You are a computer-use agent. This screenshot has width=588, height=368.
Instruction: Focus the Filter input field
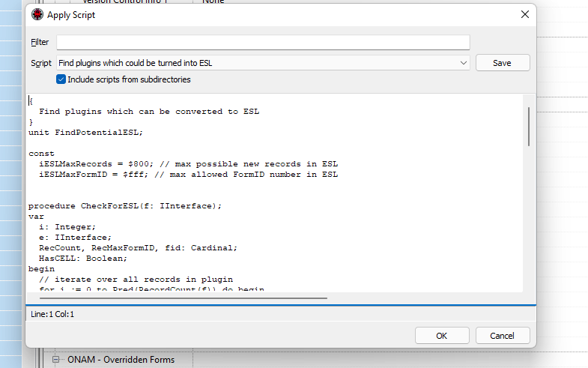coord(263,43)
